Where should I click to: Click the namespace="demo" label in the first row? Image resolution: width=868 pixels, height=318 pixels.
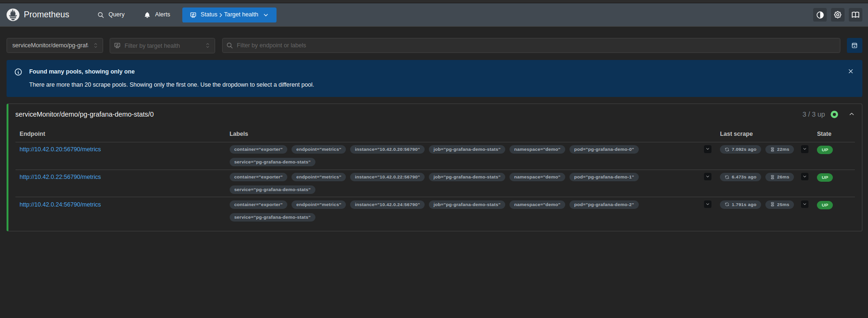pyautogui.click(x=537, y=149)
